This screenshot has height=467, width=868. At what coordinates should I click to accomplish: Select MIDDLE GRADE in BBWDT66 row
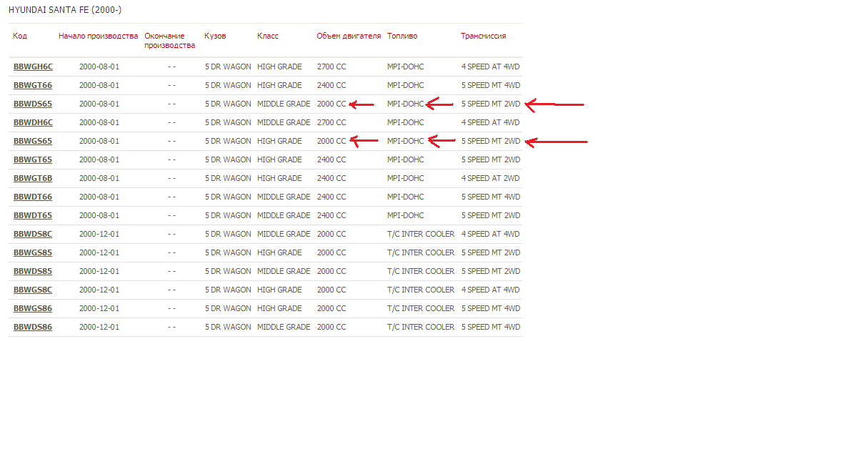(284, 197)
